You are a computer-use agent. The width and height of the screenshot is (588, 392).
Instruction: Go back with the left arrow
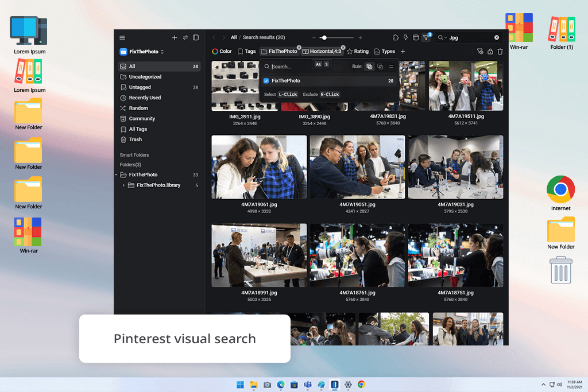(214, 37)
